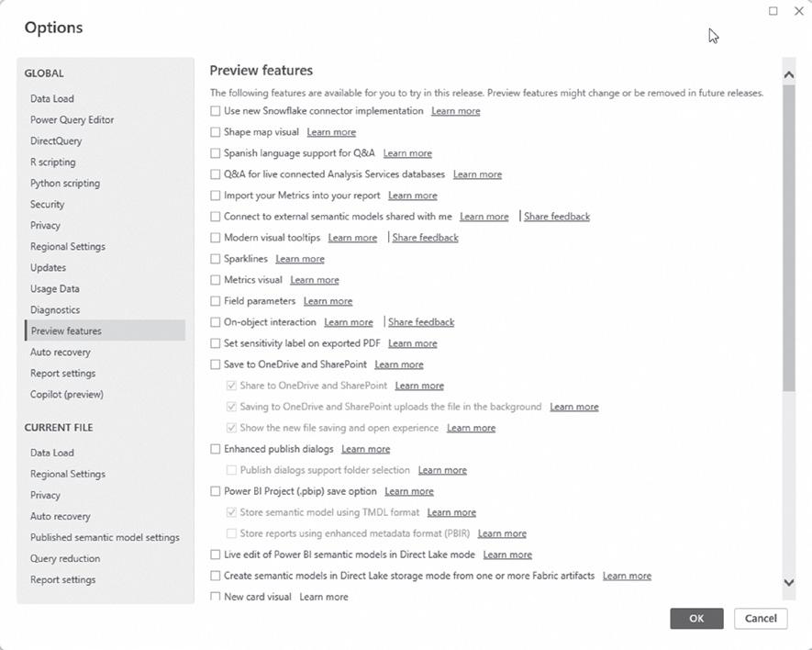Toggle the Field parameters checkbox
The image size is (812, 650).
coord(216,301)
